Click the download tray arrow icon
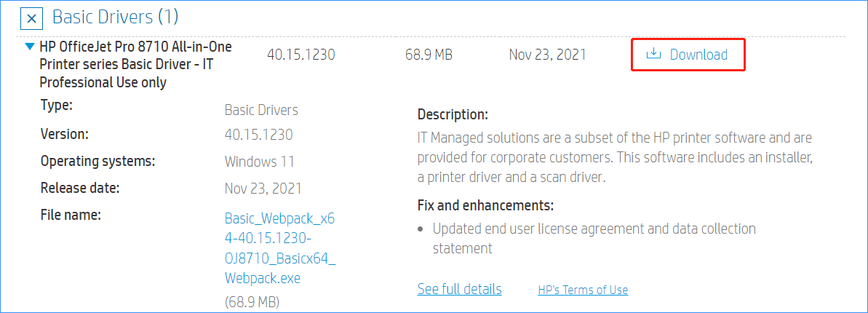 tap(653, 54)
